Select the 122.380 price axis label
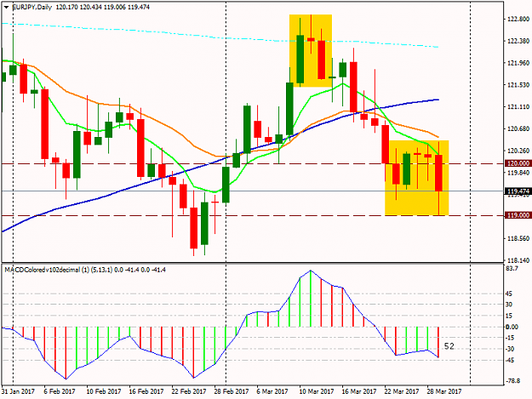This screenshot has width=532, height=399. (518, 41)
